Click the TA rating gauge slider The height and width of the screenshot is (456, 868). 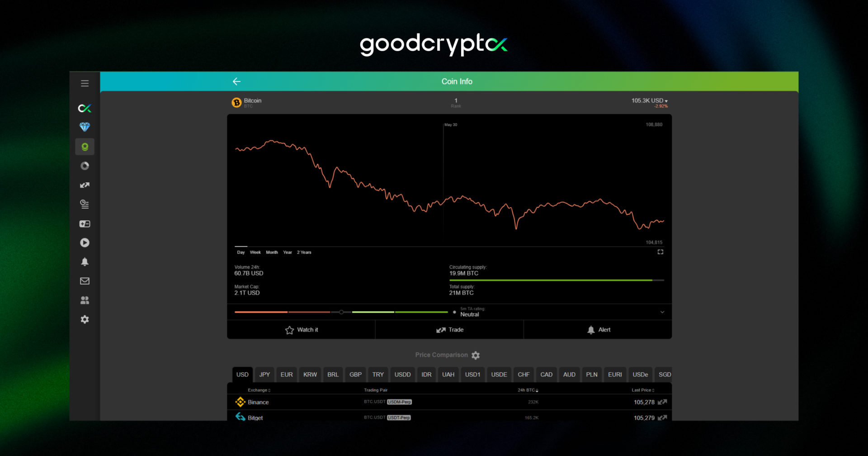coord(341,312)
